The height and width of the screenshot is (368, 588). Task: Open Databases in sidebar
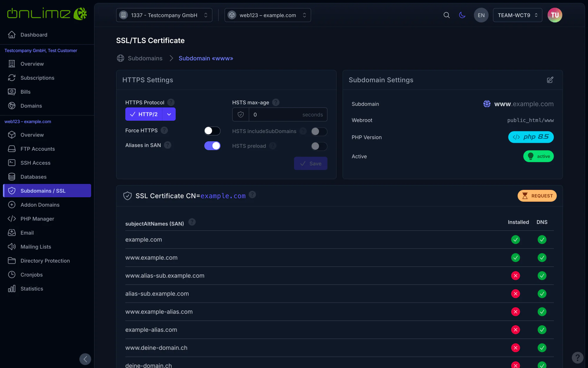coord(47,177)
